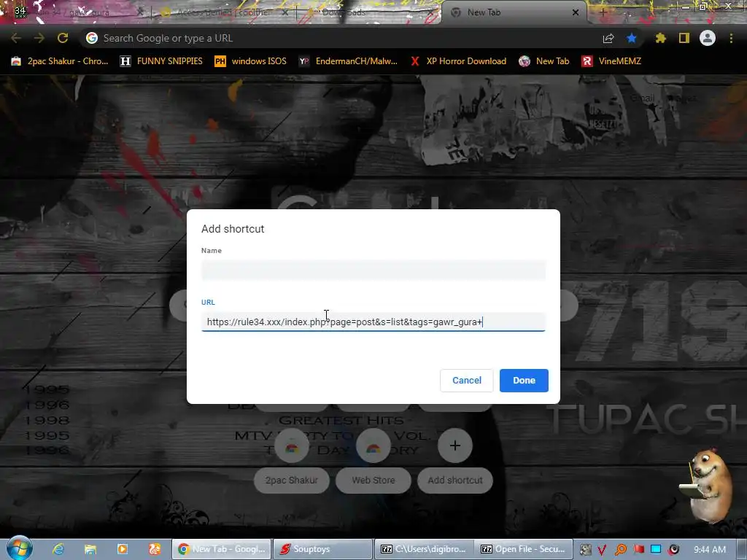Open the Extensions puzzle icon
Viewport: 747px width, 560px height.
point(660,38)
